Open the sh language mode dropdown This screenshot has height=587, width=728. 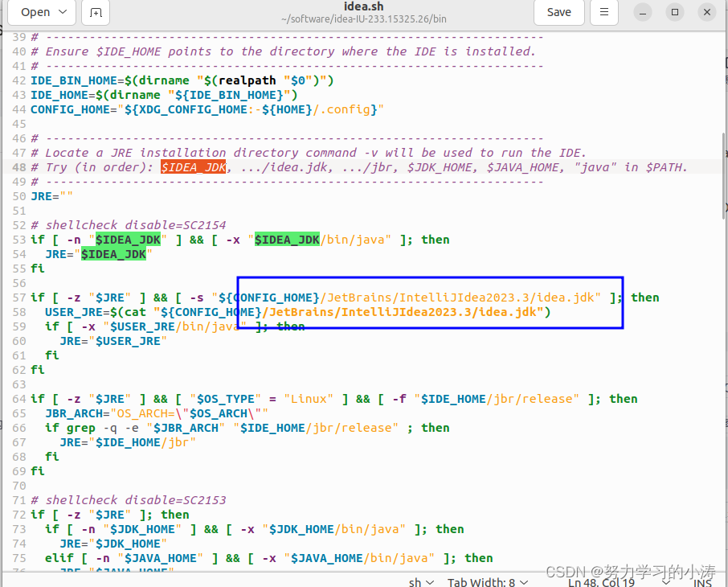click(420, 581)
